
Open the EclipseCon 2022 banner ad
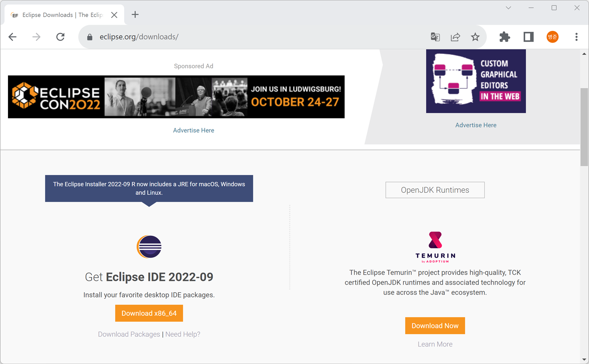(x=176, y=97)
